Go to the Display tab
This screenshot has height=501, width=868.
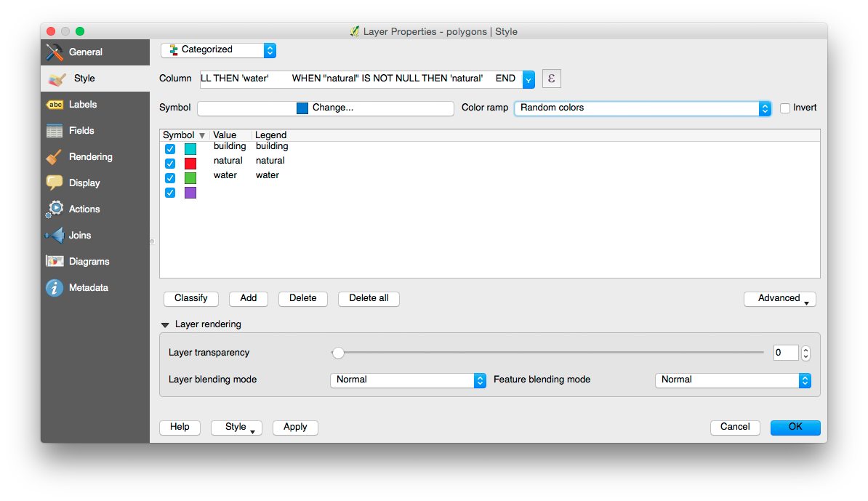pos(95,183)
